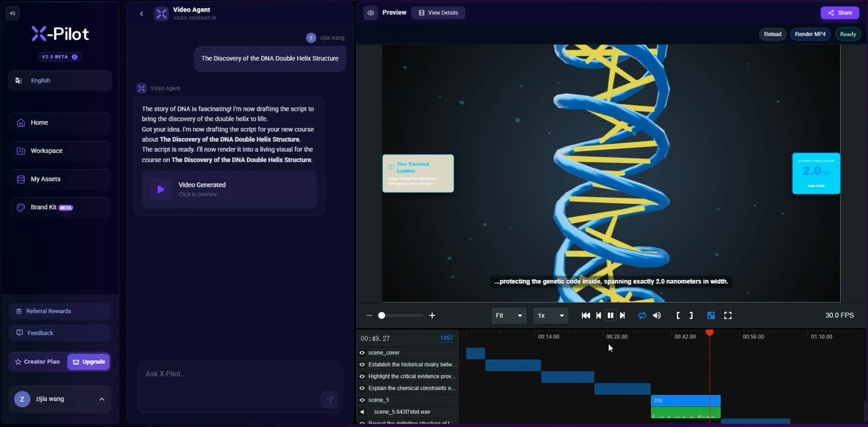
Task: Click the 00:49.27 timecode display
Action: 375,338
